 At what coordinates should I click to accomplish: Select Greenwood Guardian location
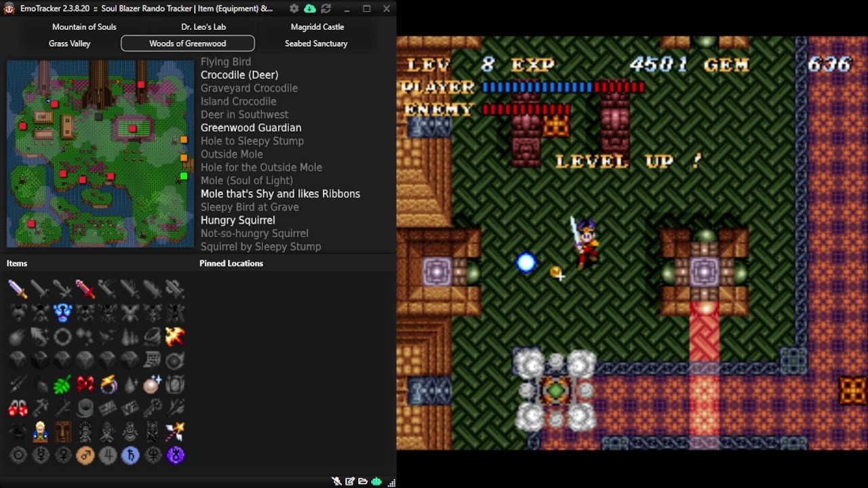tap(251, 127)
